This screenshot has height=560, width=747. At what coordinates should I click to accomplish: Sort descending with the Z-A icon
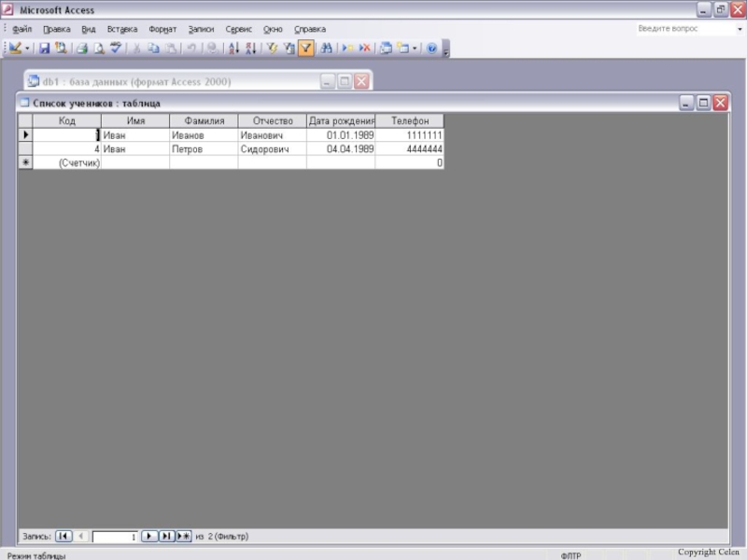250,49
